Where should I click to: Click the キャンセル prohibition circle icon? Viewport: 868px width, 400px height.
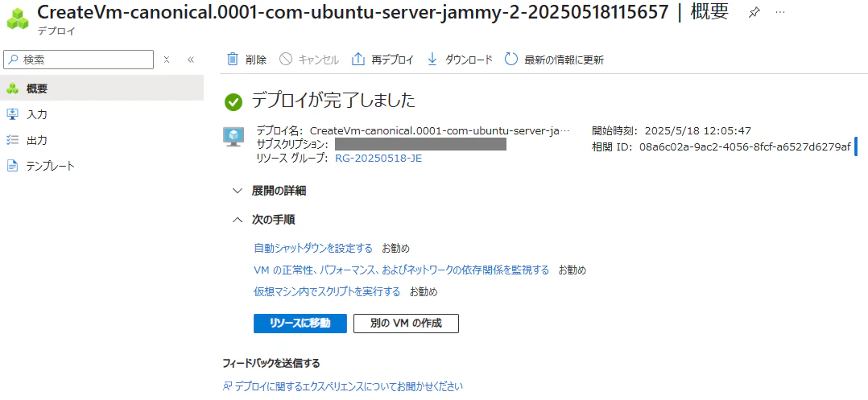[x=286, y=60]
